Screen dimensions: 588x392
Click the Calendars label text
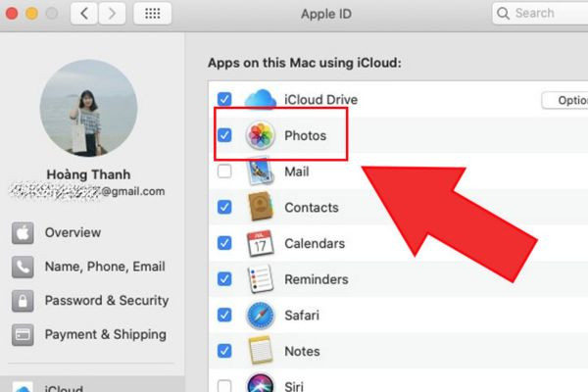[x=315, y=243]
